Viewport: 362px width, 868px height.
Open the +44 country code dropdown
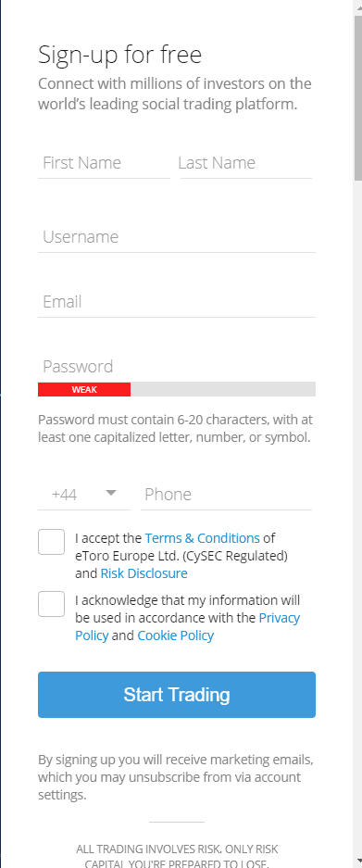pos(84,495)
